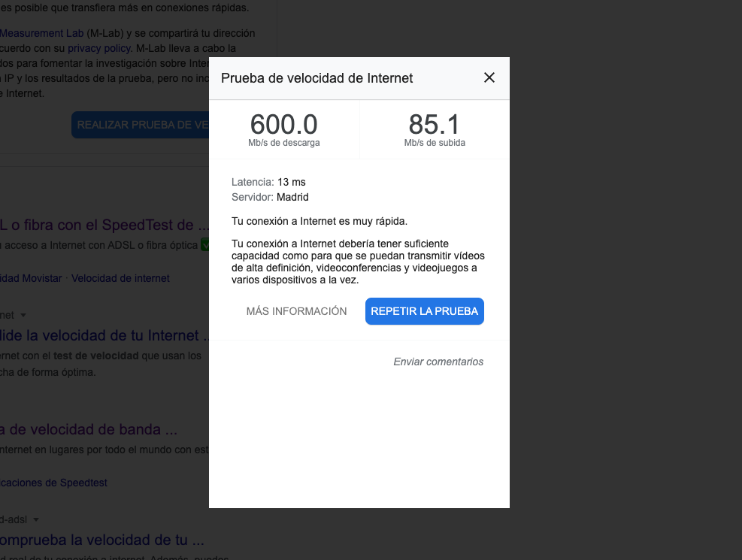The width and height of the screenshot is (742, 560).
Task: Click the REPETIR LA PRUEBA button
Action: pos(424,310)
